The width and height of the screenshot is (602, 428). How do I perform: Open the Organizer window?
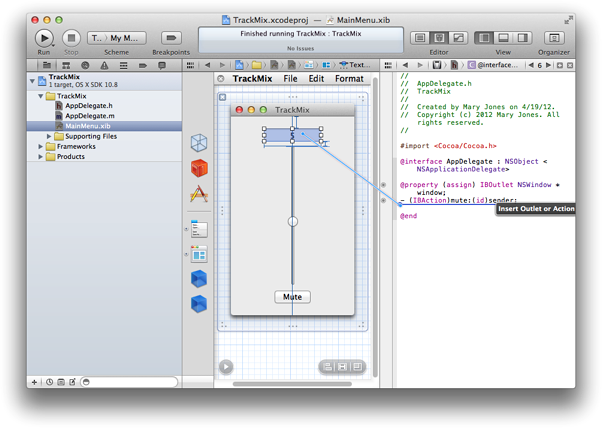coord(554,38)
